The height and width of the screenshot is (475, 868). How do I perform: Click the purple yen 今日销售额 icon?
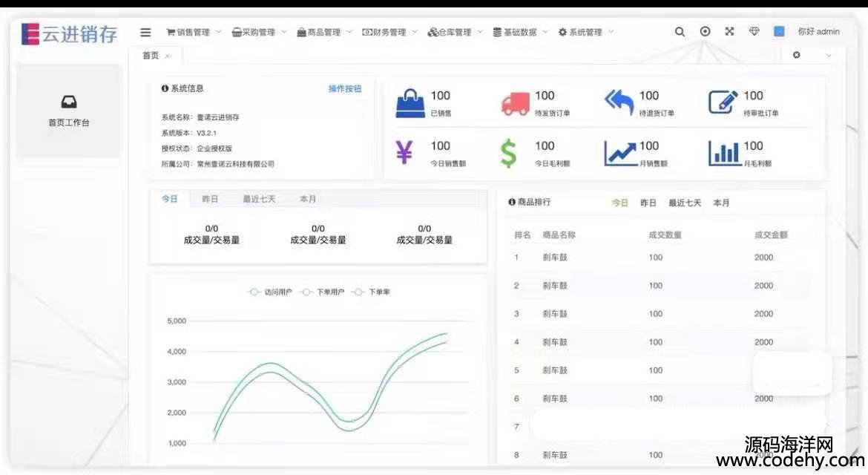(x=404, y=152)
